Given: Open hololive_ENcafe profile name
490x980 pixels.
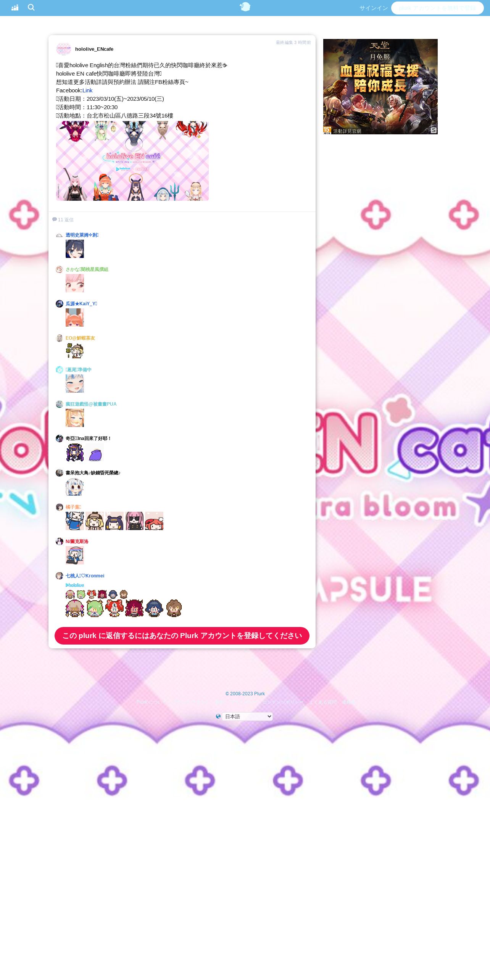Looking at the screenshot, I should 94,49.
